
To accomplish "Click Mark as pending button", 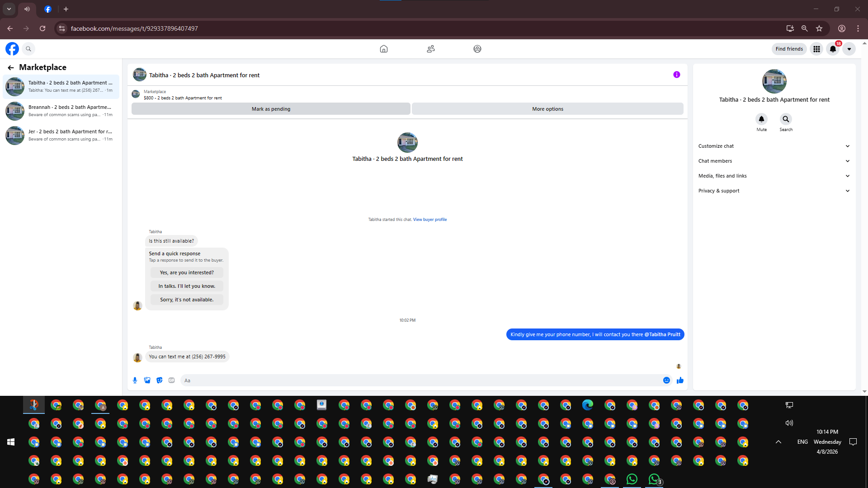I will [x=271, y=109].
